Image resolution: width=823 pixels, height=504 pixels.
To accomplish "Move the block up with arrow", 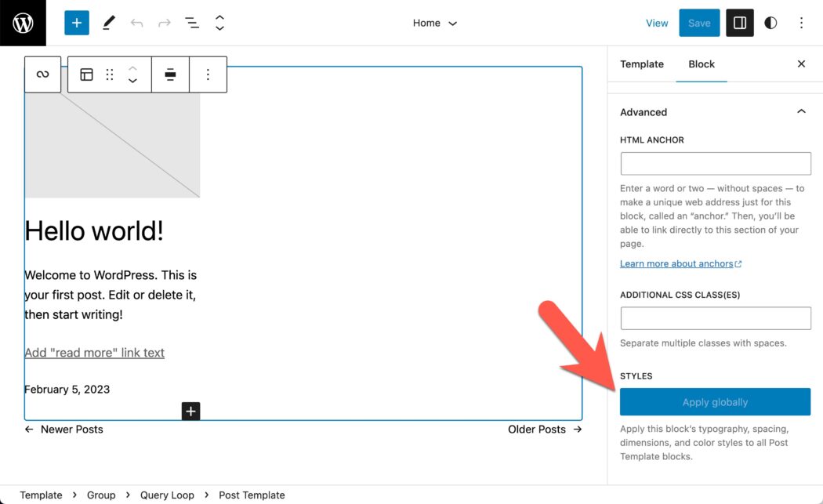I will [132, 69].
